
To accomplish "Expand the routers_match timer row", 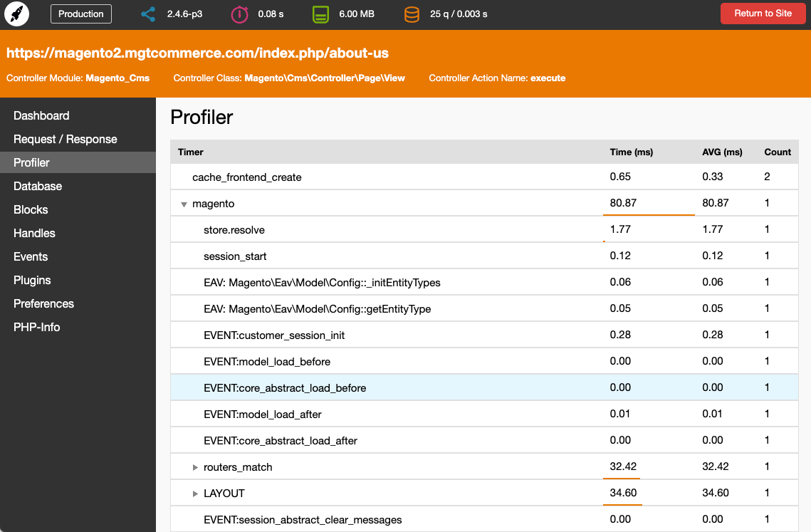I will click(x=195, y=468).
